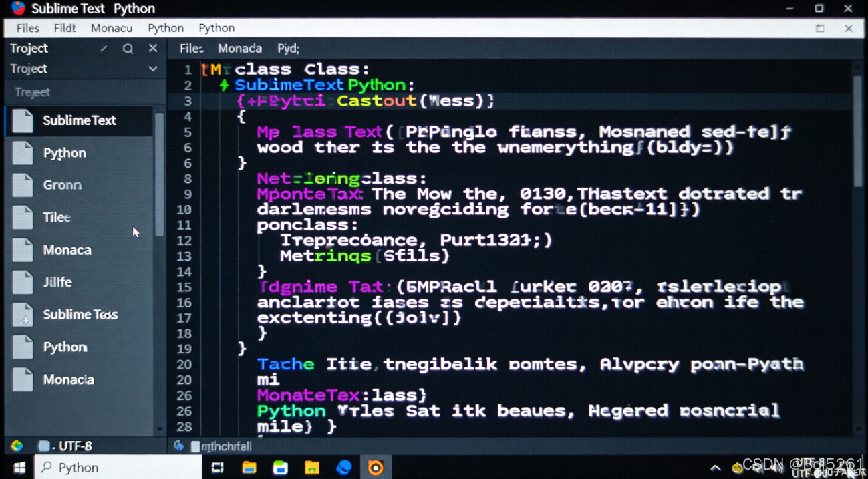This screenshot has height=479, width=868.
Task: Click line number 3 in the gutter
Action: [188, 101]
